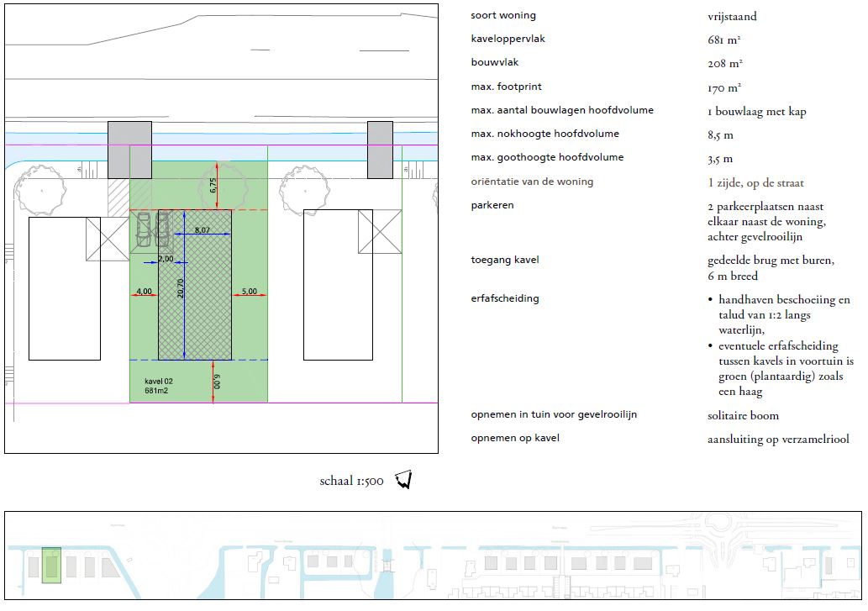The image size is (868, 611).
Task: Click the green highlighted plot in overview map
Action: (51, 566)
